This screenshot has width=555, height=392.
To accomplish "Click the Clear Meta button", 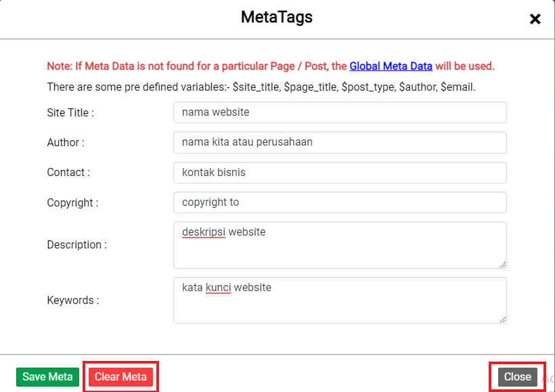I will click(x=120, y=376).
